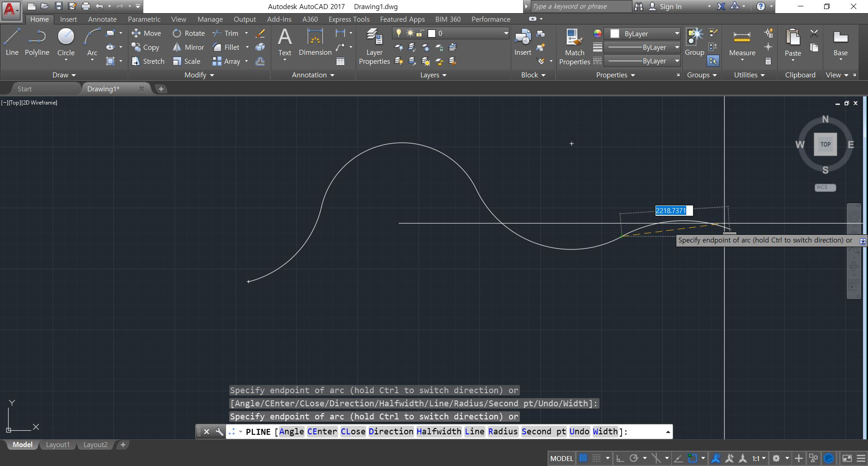Select the Polyline tool
This screenshot has width=868, height=466.
click(37, 42)
